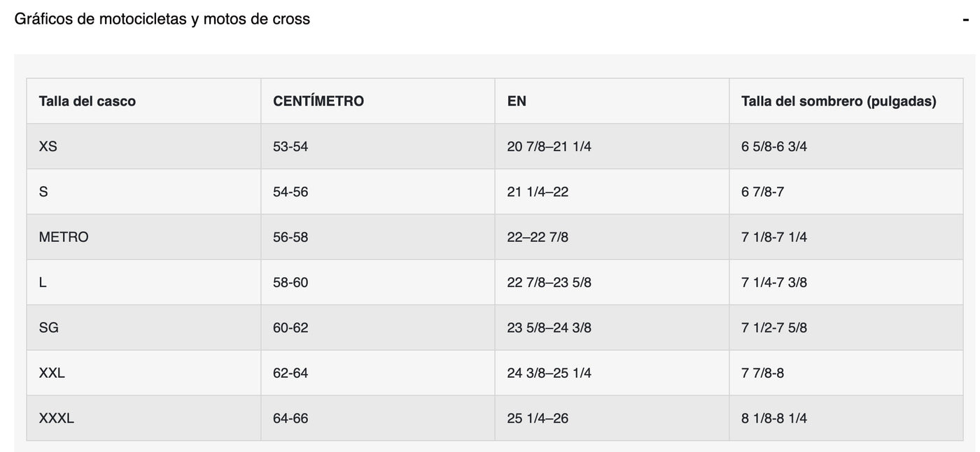Image resolution: width=980 pixels, height=452 pixels.
Task: Click the "22–22 7/8" inches value
Action: click(x=538, y=237)
